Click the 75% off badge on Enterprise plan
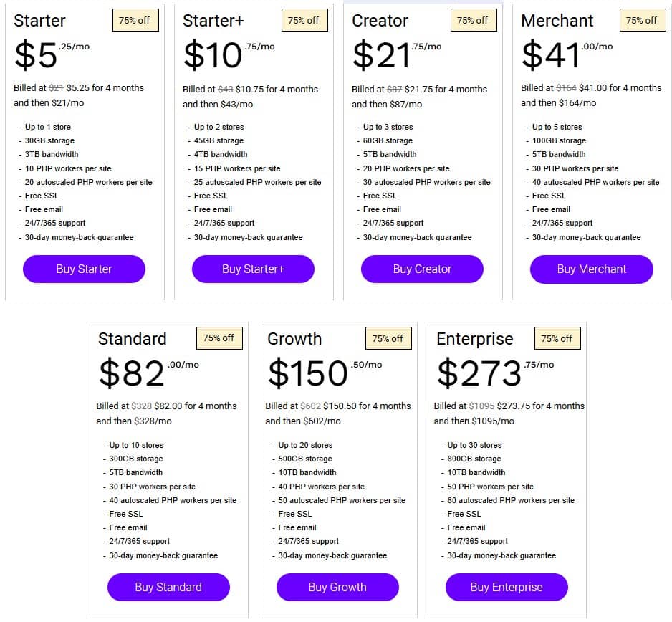The height and width of the screenshot is (622, 672). pyautogui.click(x=557, y=338)
